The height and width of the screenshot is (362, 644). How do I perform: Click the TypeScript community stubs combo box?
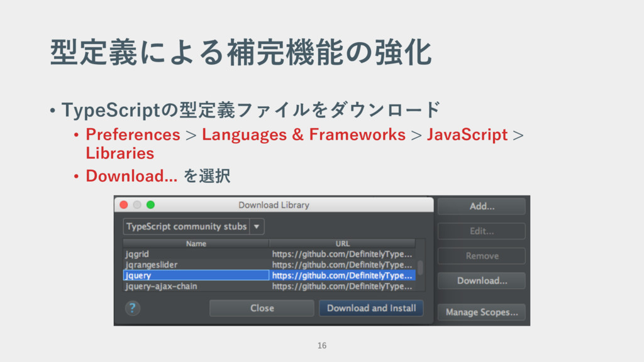click(186, 226)
